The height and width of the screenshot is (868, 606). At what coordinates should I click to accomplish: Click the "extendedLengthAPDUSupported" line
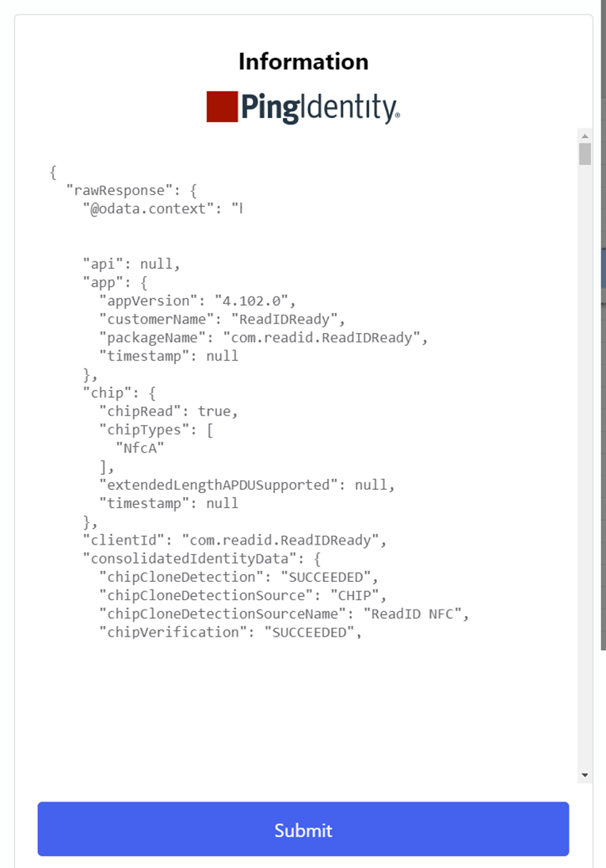(x=247, y=485)
